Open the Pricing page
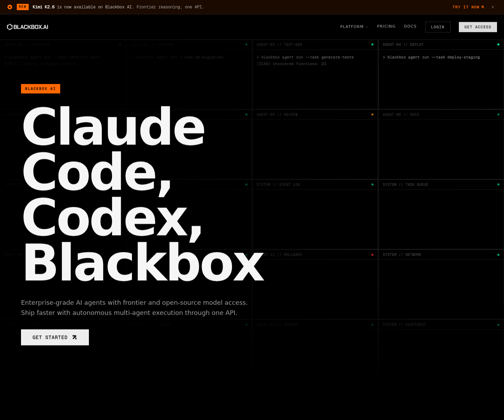 click(386, 26)
